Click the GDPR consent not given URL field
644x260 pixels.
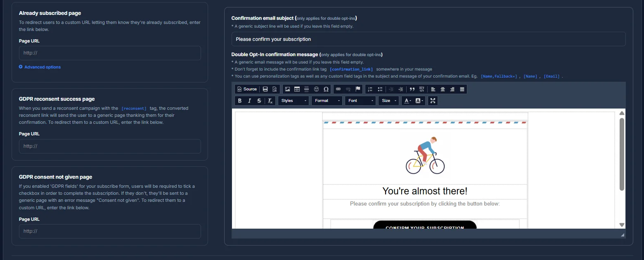point(110,231)
